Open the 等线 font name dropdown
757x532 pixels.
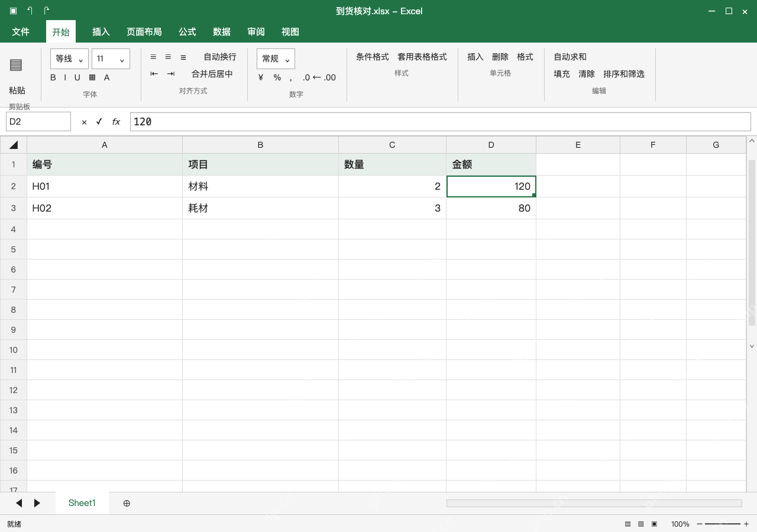tap(70, 59)
